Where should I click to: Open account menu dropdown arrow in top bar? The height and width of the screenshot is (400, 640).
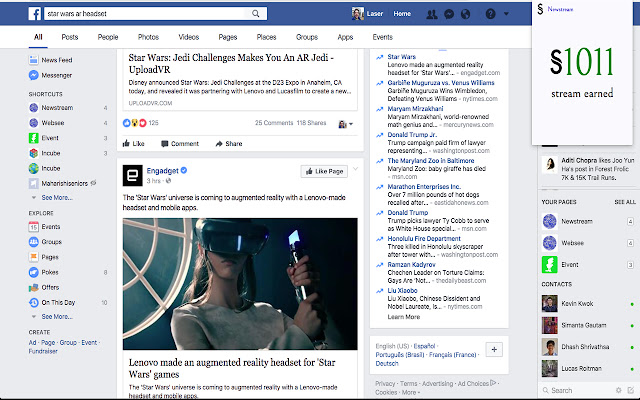(x=506, y=14)
